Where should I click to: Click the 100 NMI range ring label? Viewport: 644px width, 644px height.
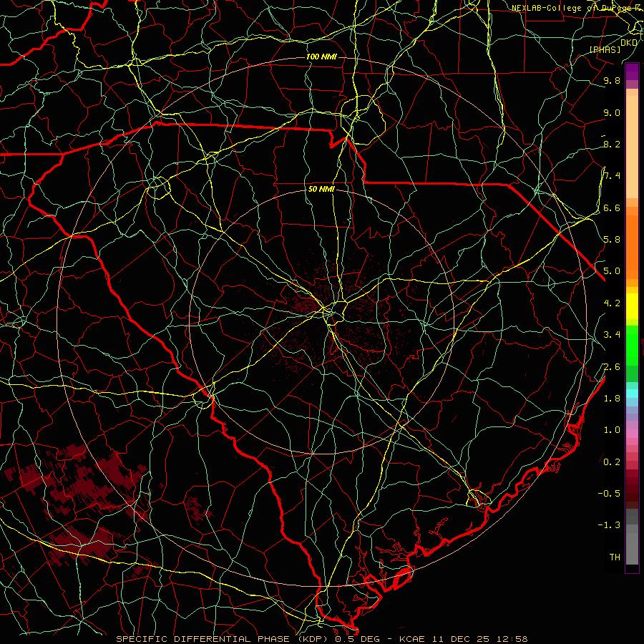pos(321,57)
